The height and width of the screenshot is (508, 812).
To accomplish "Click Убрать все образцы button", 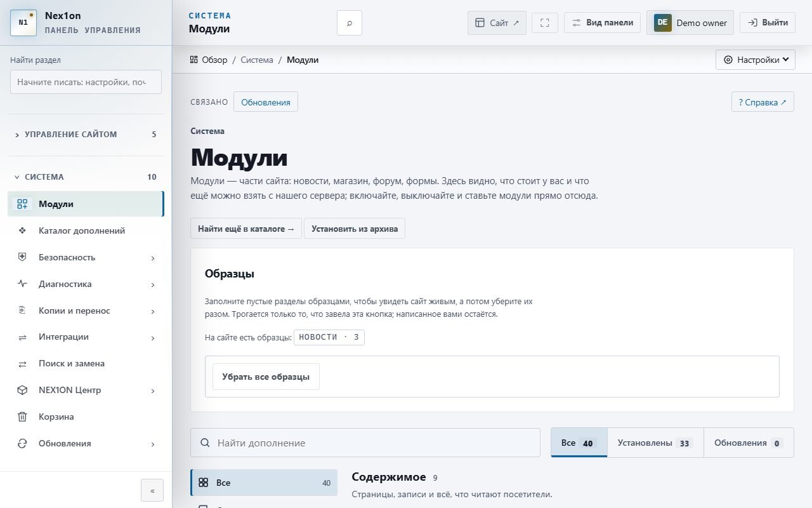I will tap(266, 377).
